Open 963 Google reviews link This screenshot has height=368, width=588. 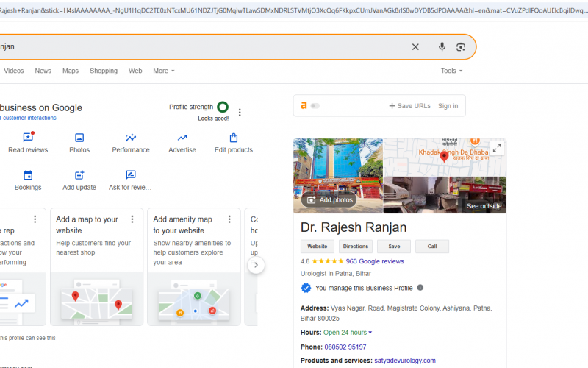click(x=375, y=261)
